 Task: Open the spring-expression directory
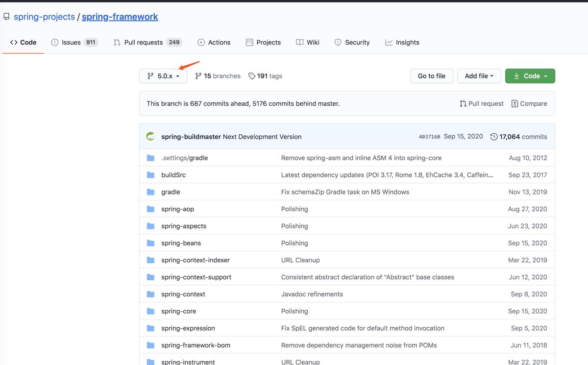pyautogui.click(x=188, y=328)
